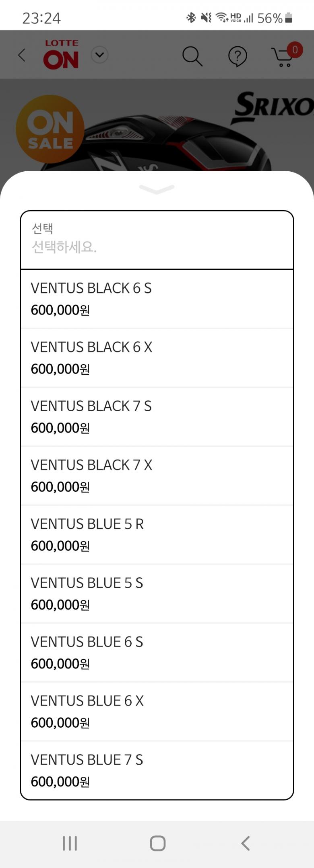
Task: Collapse the option sheet with chevron handle
Action: tap(157, 189)
